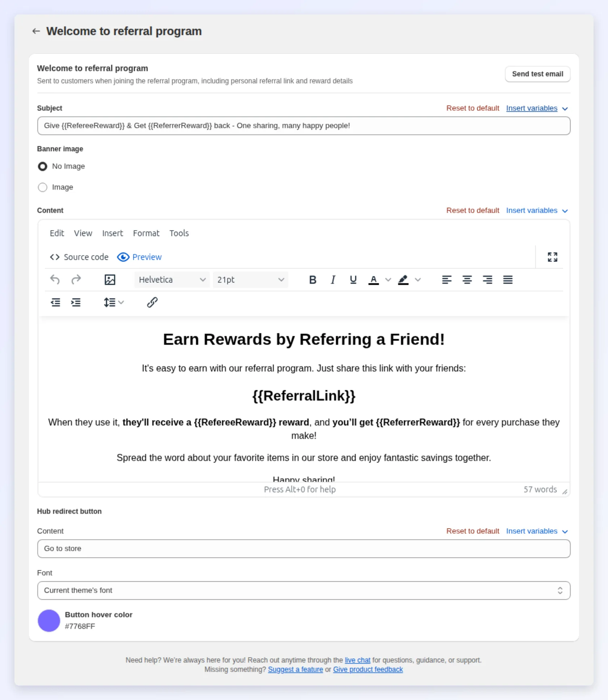The image size is (608, 700).
Task: Select the Image radio option
Action: 43,187
